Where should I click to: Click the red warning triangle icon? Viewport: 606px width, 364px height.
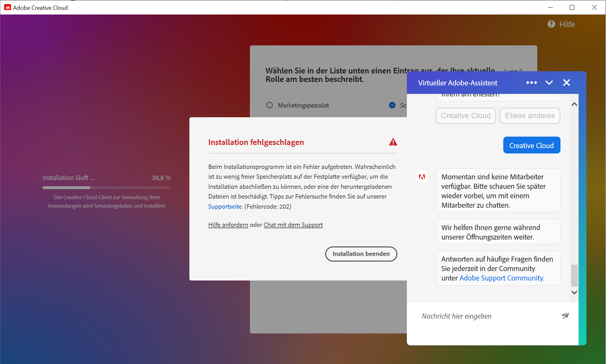(393, 142)
